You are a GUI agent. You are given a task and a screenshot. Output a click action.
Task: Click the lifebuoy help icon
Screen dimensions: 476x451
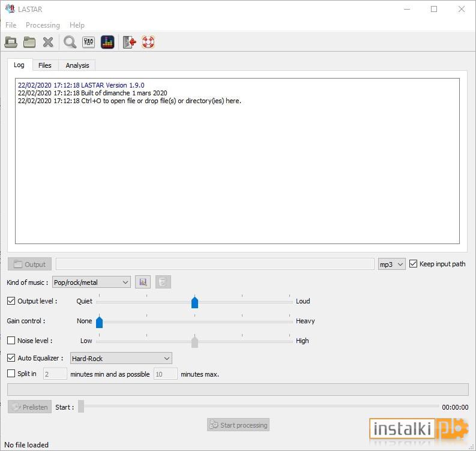click(148, 42)
